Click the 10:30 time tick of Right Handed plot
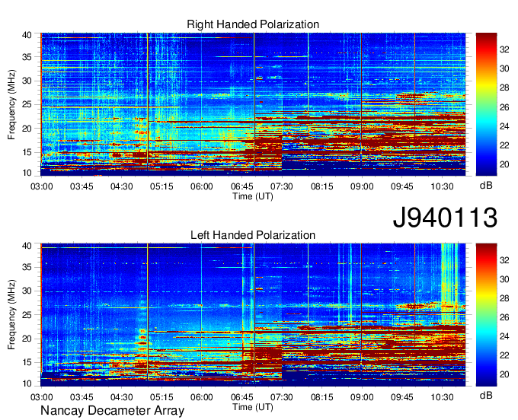The width and height of the screenshot is (518, 420). point(442,186)
